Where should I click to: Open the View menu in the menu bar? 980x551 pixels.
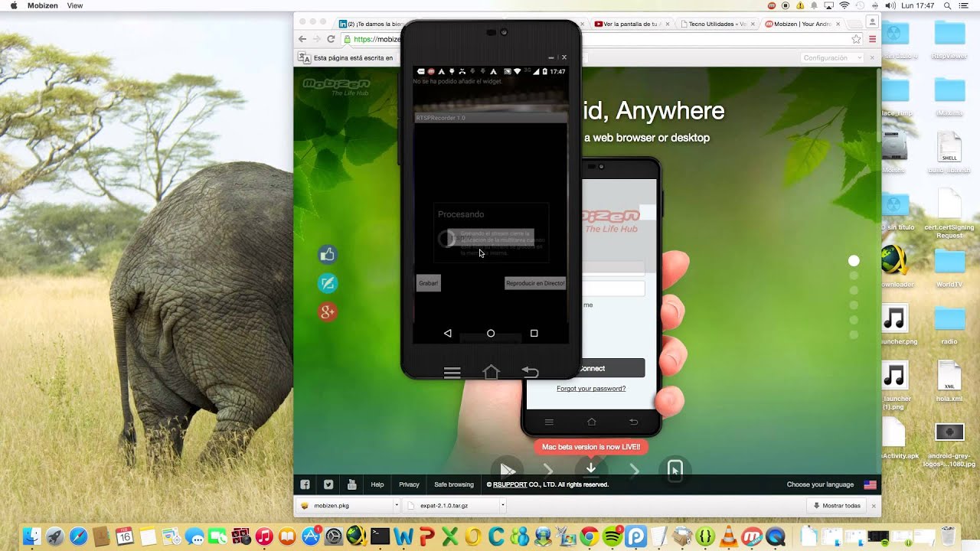tap(75, 5)
